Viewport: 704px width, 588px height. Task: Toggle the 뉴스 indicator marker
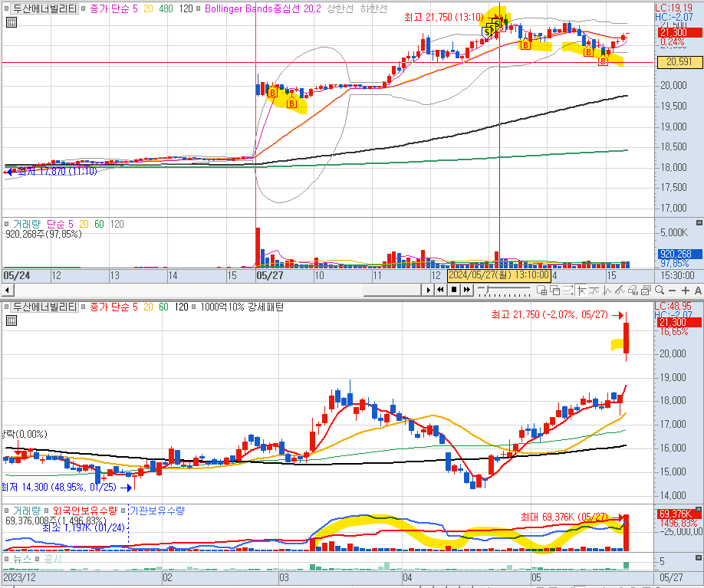[x=7, y=559]
